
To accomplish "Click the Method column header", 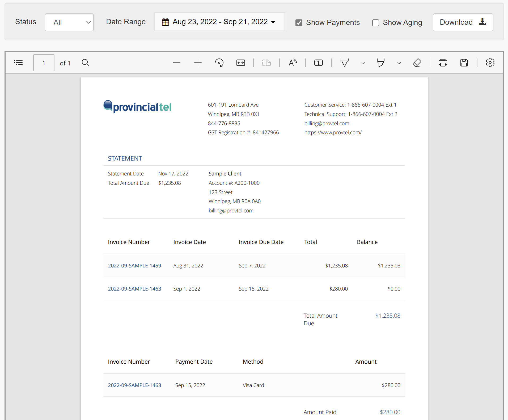I will coord(253,362).
